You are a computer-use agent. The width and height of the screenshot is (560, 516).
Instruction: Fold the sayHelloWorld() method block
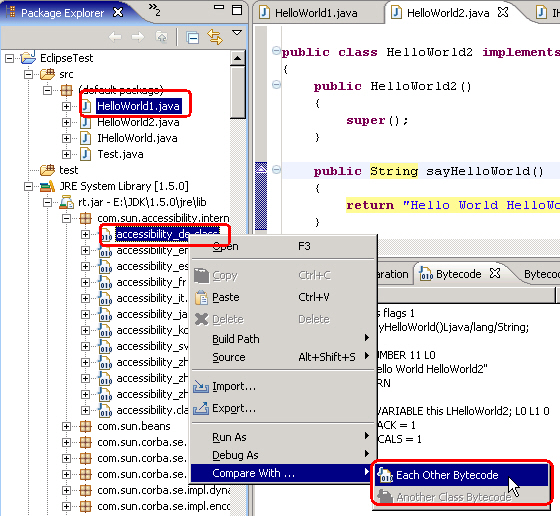point(276,169)
